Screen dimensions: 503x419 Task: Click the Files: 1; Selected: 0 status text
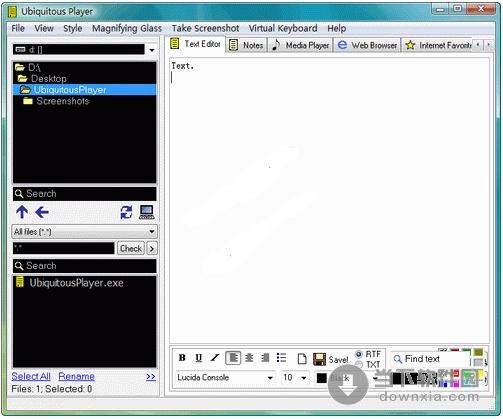(52, 389)
